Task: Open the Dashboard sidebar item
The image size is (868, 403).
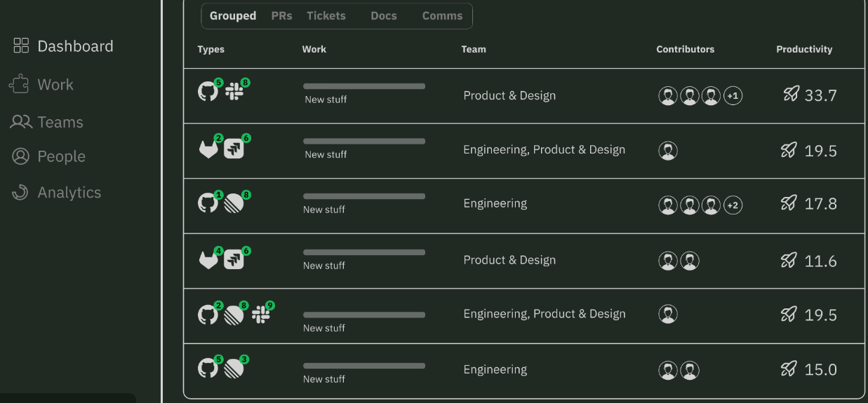Action: click(63, 46)
